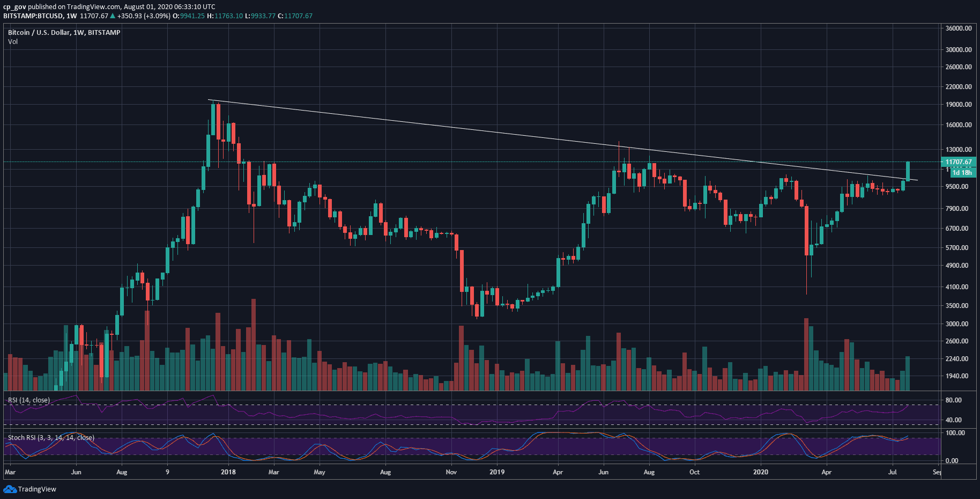980x499 pixels.
Task: Click the 19000.00 price axis label
Action: pyautogui.click(x=959, y=105)
